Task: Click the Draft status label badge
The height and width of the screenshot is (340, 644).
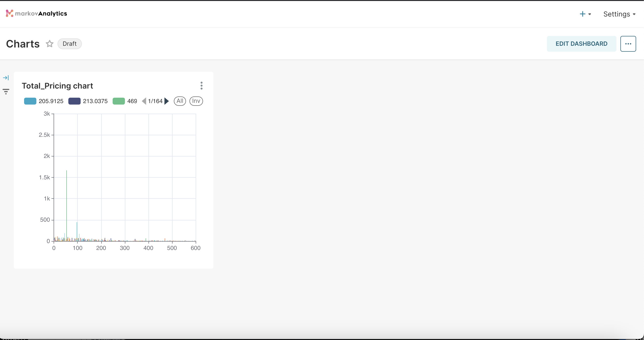Action: point(69,44)
